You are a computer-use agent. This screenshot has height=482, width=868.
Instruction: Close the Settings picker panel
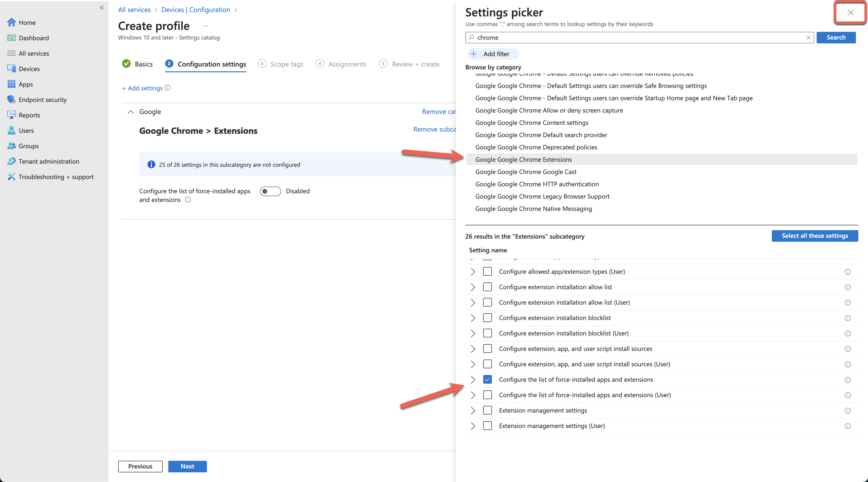click(850, 13)
